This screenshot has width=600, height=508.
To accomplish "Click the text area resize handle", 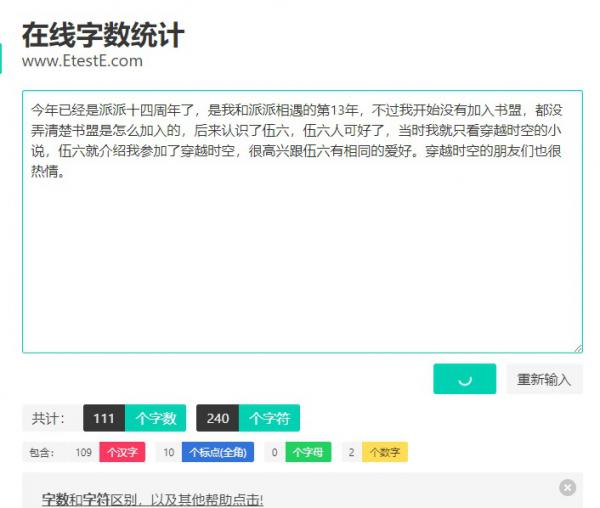I will click(578, 348).
